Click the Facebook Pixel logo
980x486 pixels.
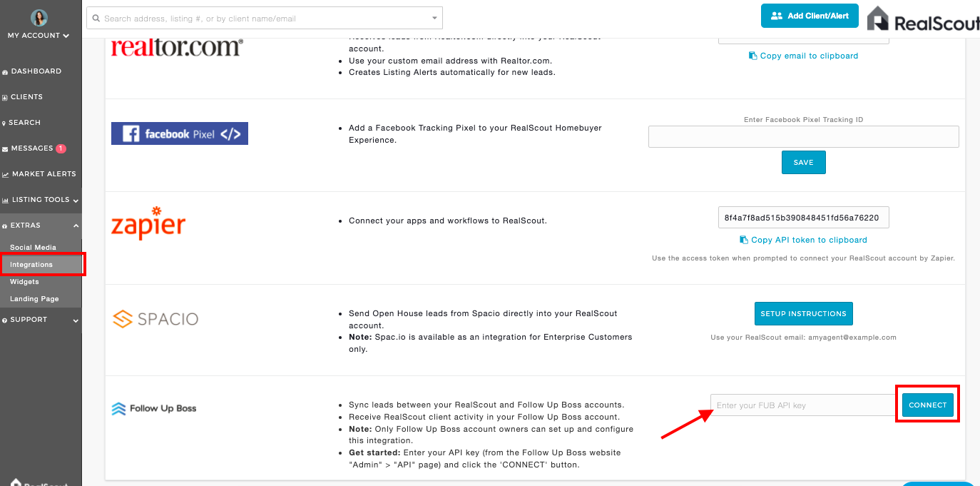pyautogui.click(x=180, y=133)
